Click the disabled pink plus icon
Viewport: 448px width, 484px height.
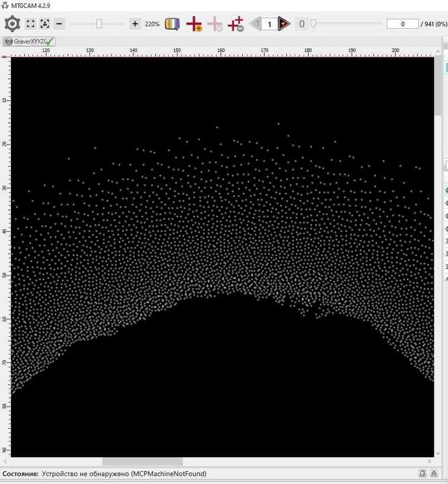point(215,24)
